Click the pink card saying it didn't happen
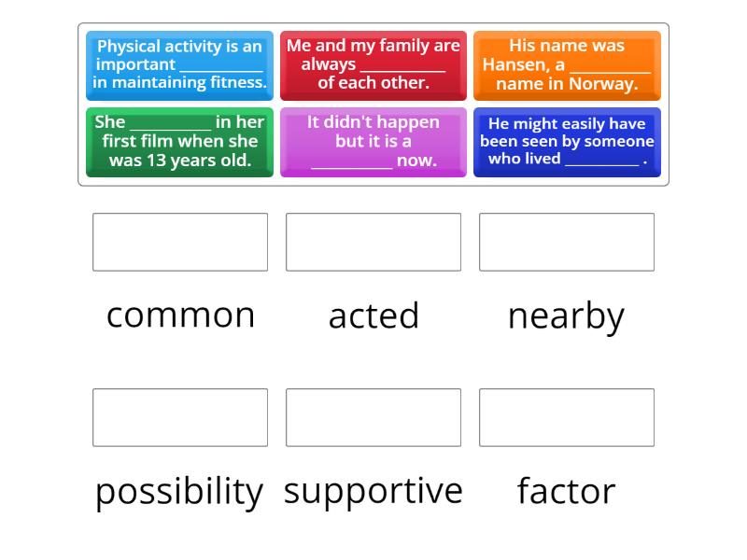Screen dimensions: 747x560 pyautogui.click(x=373, y=142)
